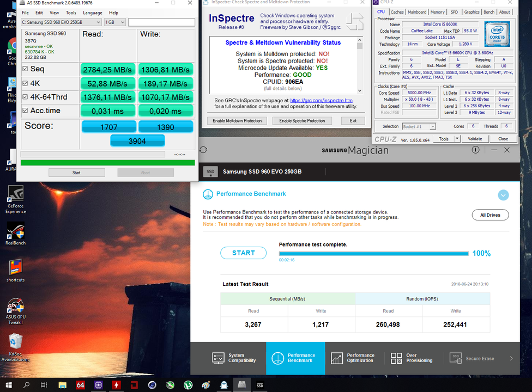This screenshot has width=532, height=392.
Task: Open the 1 GB test size dropdown
Action: point(115,22)
